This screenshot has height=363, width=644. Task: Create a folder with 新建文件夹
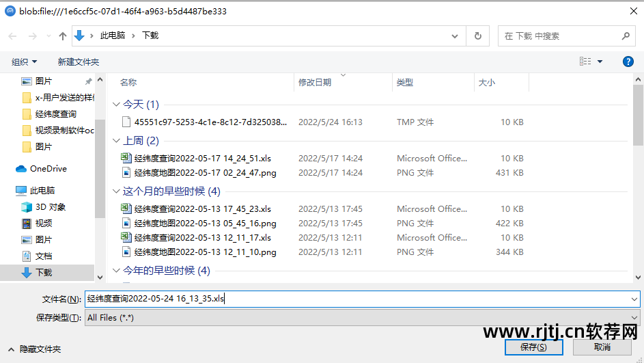(x=79, y=62)
